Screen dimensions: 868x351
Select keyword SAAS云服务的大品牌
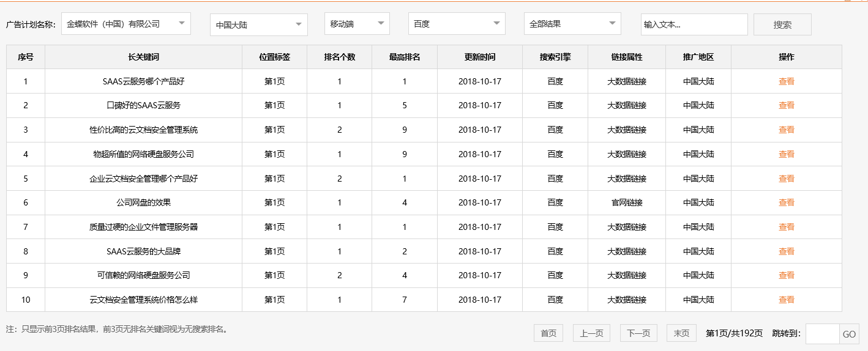coord(144,251)
